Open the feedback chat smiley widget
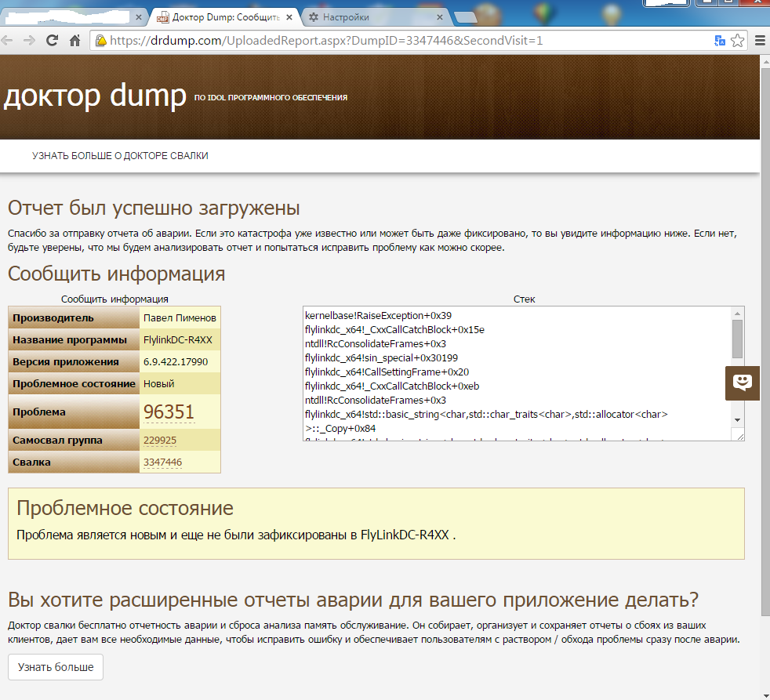770x700 pixels. (743, 383)
